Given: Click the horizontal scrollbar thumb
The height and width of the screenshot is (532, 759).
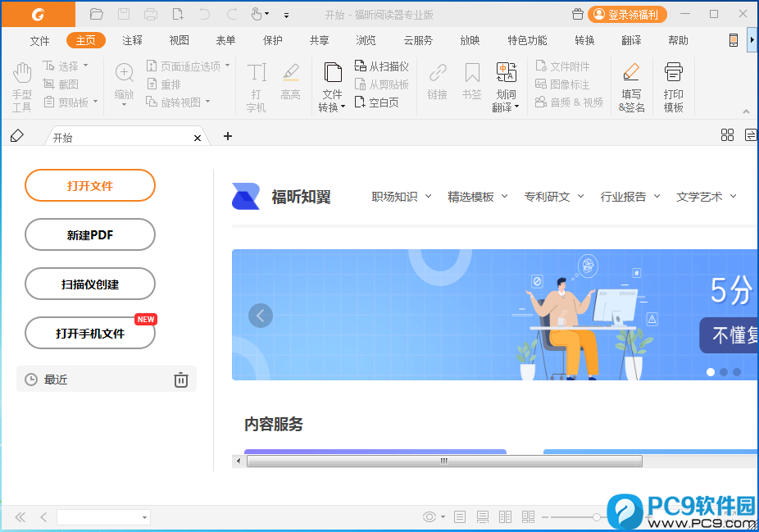Looking at the screenshot, I should [x=444, y=462].
